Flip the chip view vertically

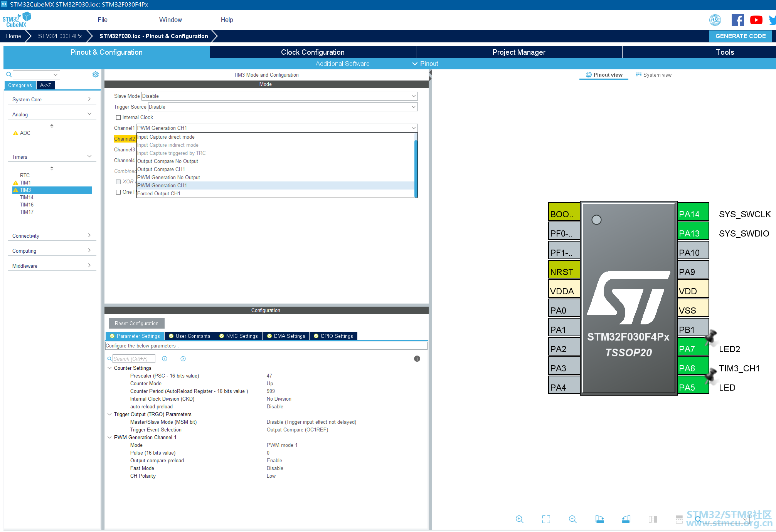[679, 519]
